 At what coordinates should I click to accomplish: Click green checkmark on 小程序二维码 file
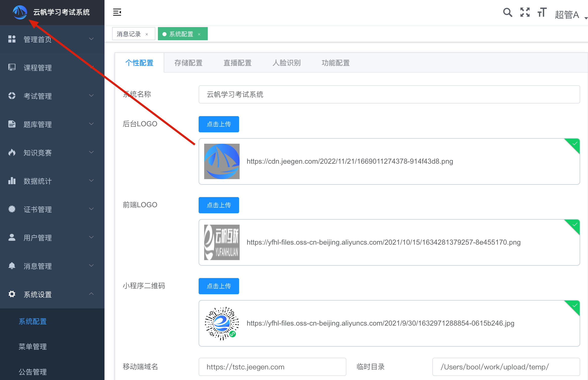575,306
